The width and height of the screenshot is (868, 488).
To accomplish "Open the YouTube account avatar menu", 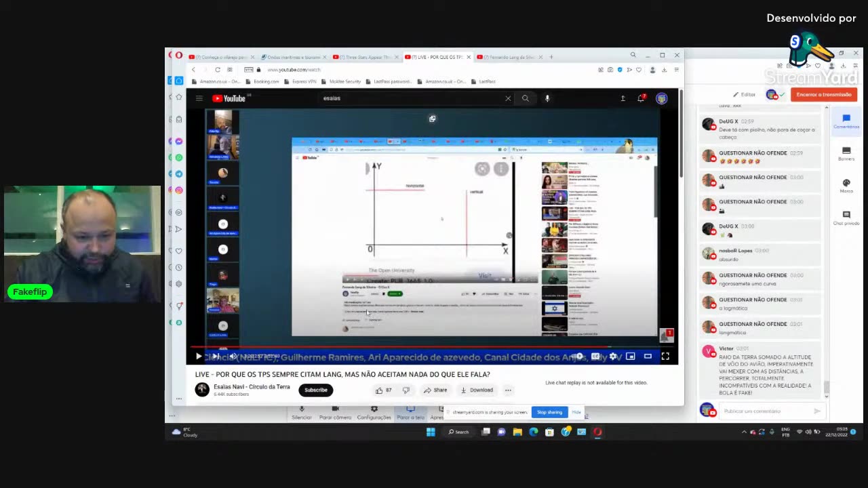I will point(662,98).
